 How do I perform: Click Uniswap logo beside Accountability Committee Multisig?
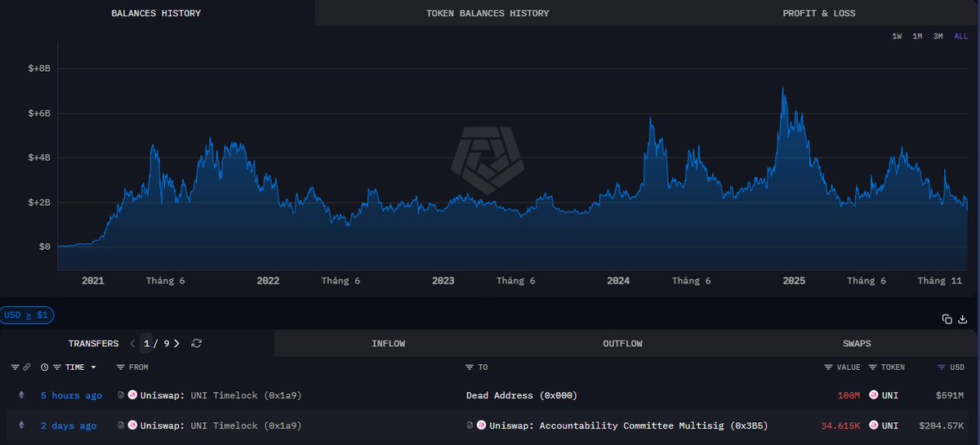pyautogui.click(x=481, y=425)
